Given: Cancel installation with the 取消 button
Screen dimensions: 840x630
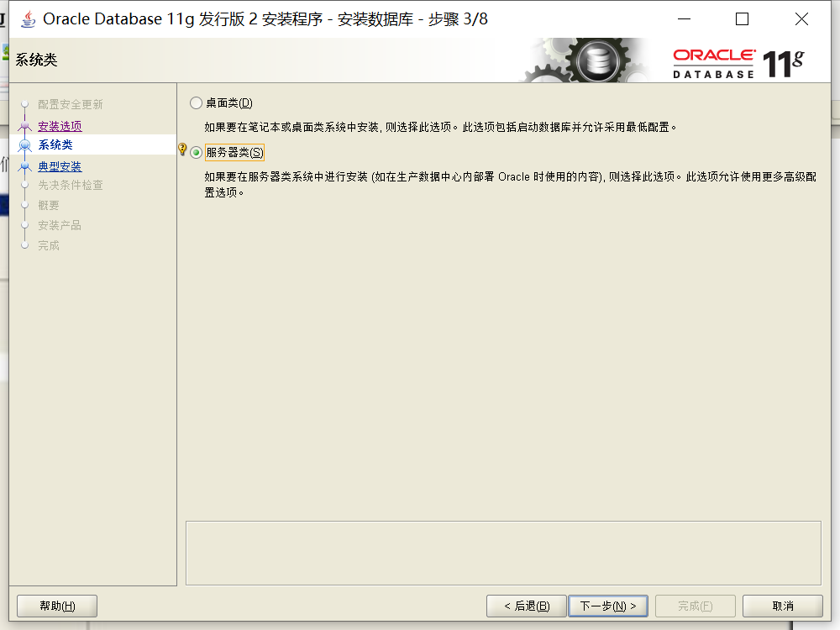Looking at the screenshot, I should [x=783, y=606].
